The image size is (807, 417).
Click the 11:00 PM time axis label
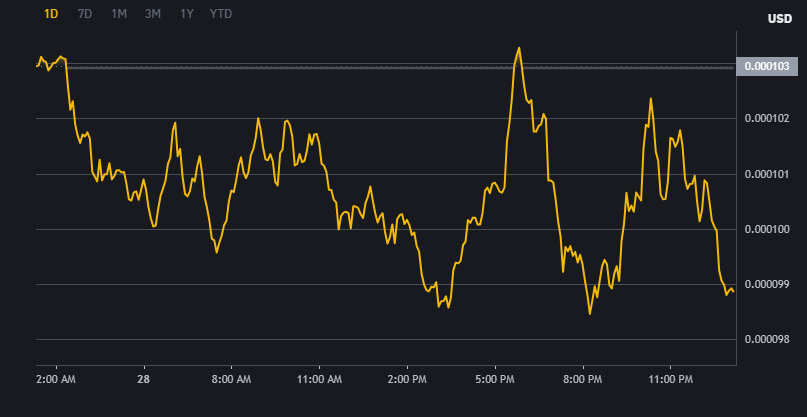671,380
